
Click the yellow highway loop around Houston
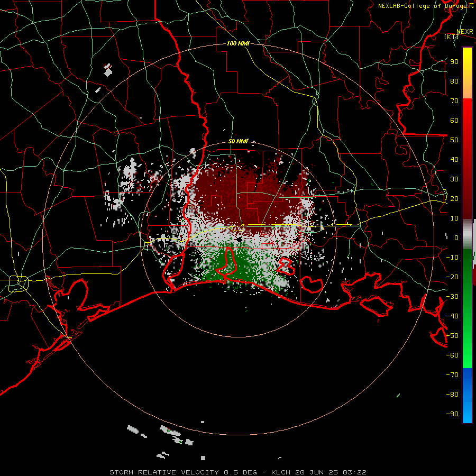[x=19, y=284]
